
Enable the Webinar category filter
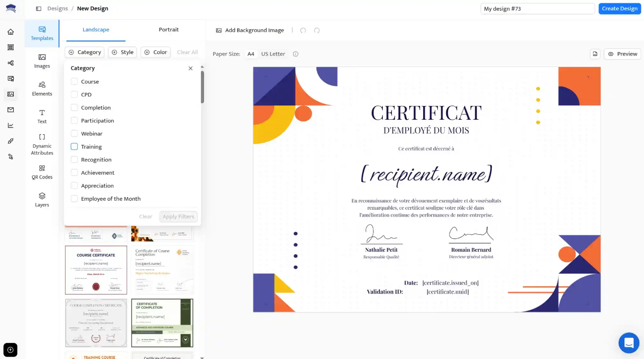point(74,133)
